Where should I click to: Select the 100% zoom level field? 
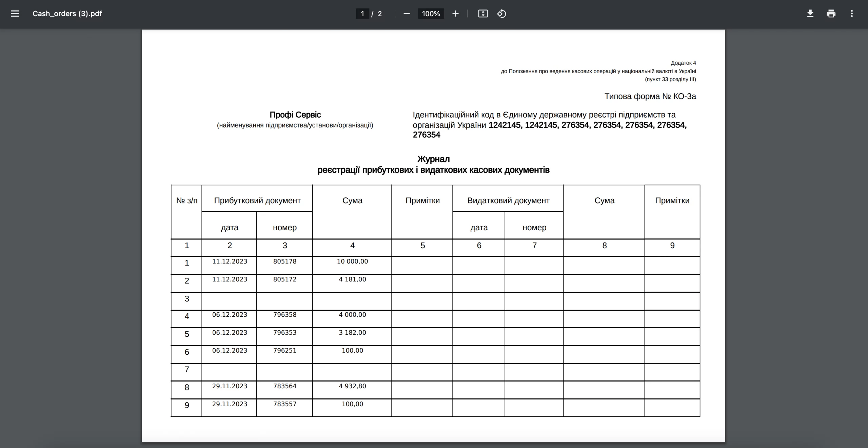tap(431, 14)
